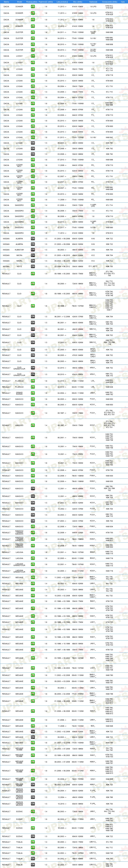128x868 pixels.
Task: Click the Marka column header
Action: [x=6, y=2]
